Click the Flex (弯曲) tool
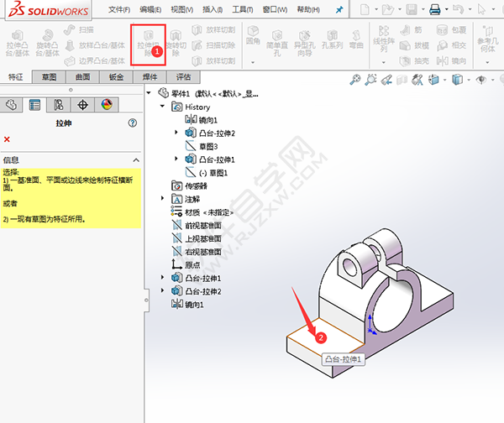 pos(356,39)
